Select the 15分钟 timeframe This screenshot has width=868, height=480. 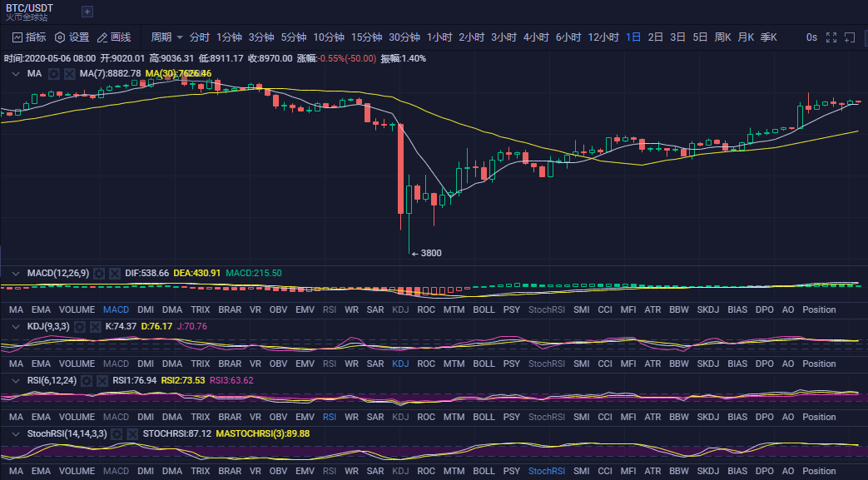click(x=366, y=37)
